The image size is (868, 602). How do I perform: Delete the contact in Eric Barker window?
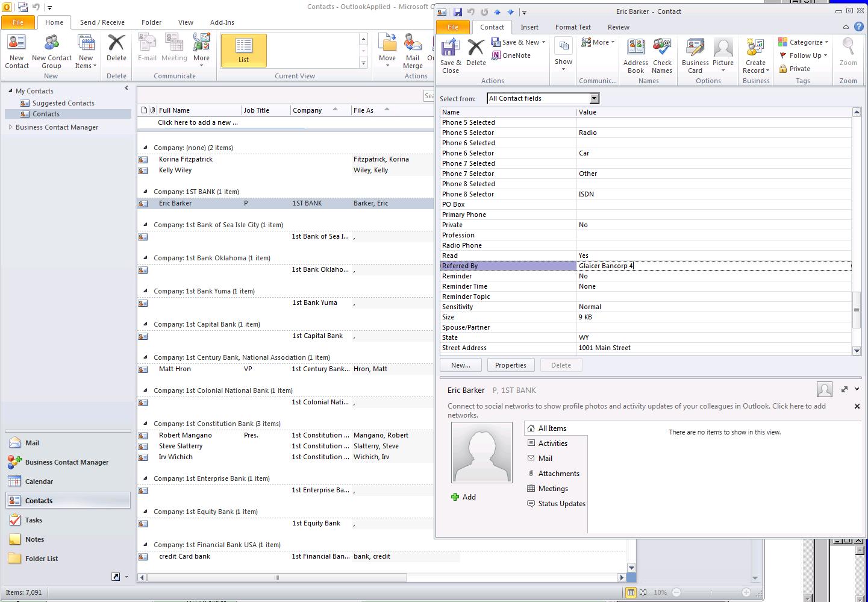pos(476,52)
